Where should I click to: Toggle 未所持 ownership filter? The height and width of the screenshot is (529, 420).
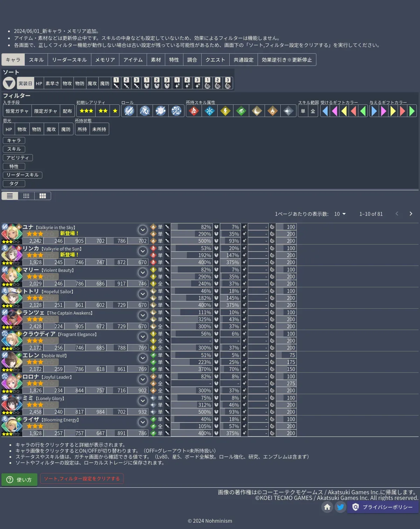99,129
